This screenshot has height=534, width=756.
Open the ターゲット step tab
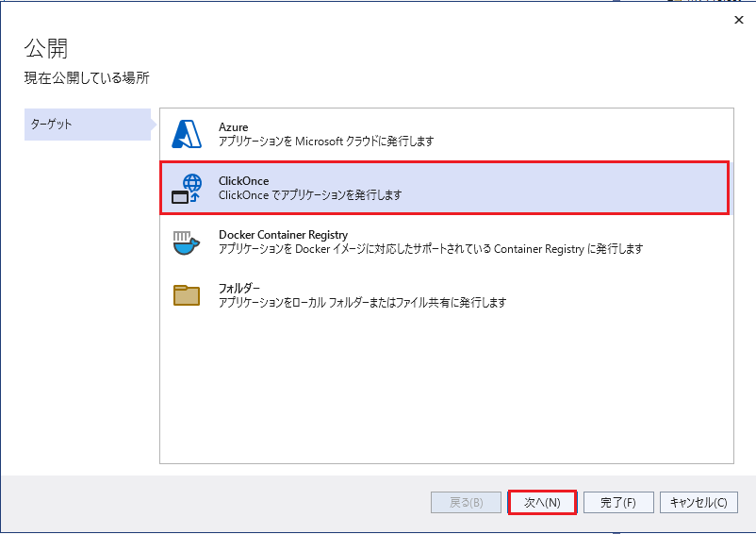pyautogui.click(x=88, y=125)
